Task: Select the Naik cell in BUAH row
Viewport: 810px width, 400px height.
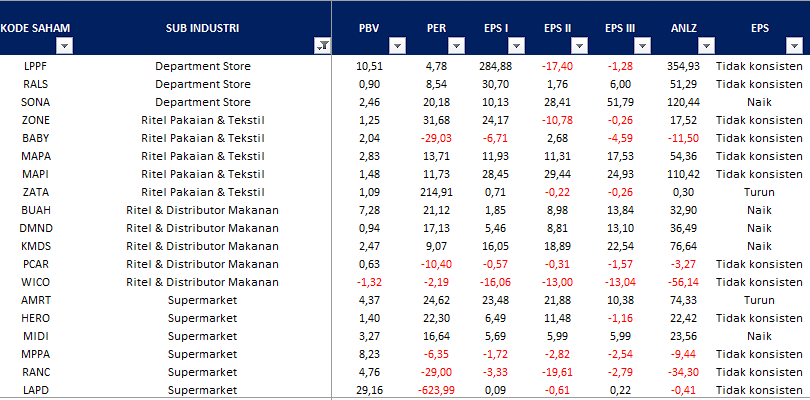Action: [760, 209]
